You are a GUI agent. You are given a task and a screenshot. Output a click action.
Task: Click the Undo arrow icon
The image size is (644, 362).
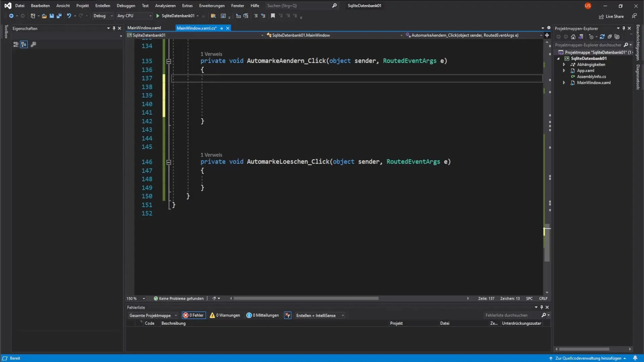pos(69,16)
